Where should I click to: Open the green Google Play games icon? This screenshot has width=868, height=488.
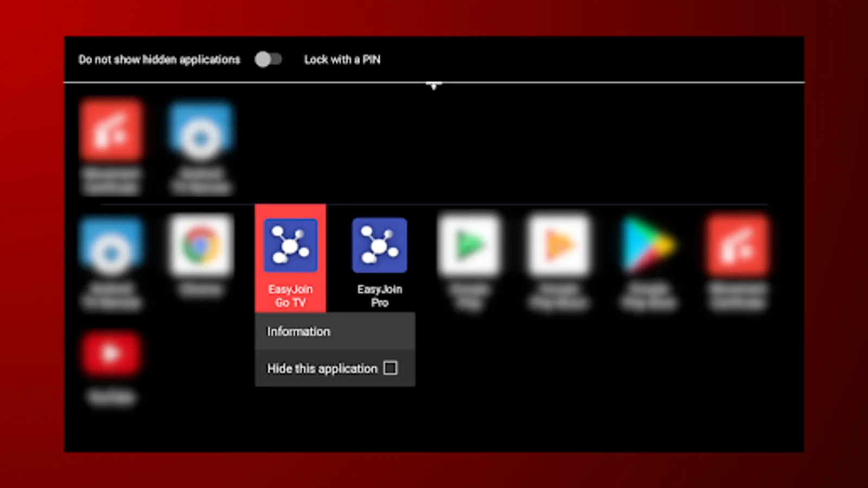pos(470,245)
